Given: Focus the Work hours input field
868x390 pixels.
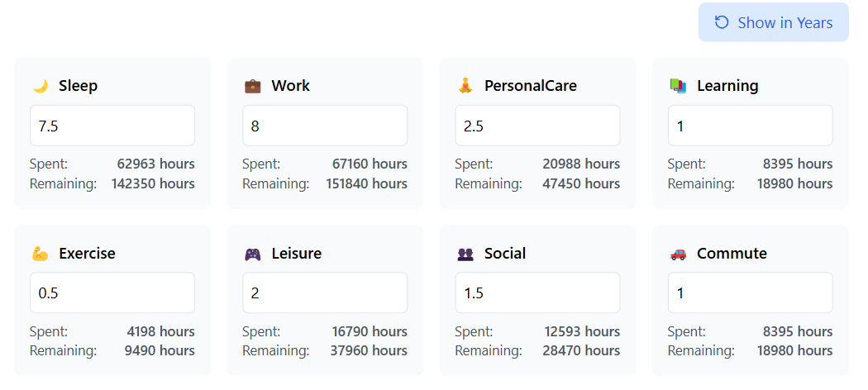Looking at the screenshot, I should click(325, 126).
